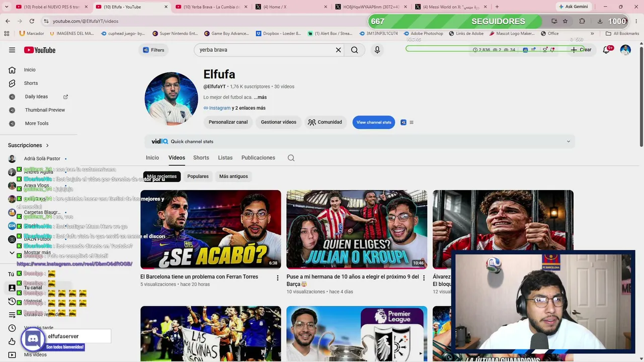
Task: Open the notifications bell
Action: tap(606, 50)
